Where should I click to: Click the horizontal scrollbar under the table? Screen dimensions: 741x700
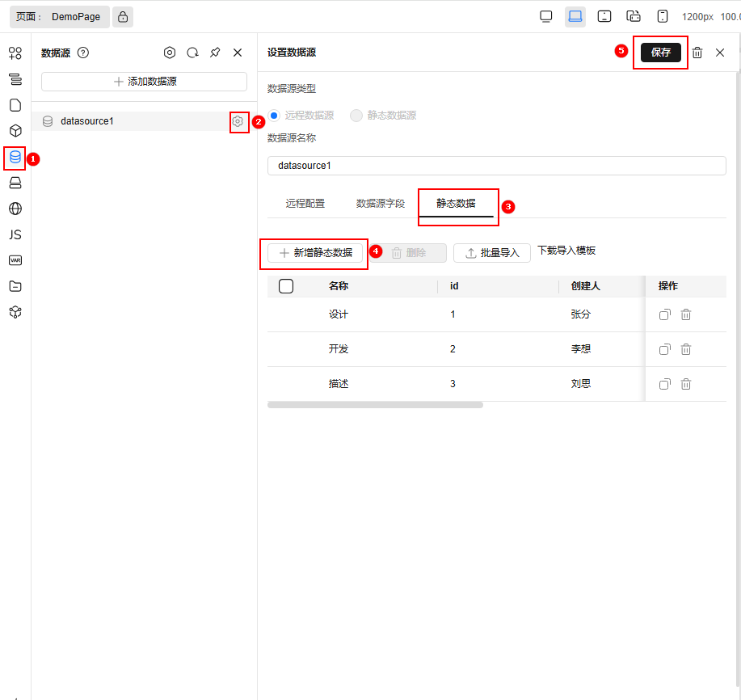375,405
